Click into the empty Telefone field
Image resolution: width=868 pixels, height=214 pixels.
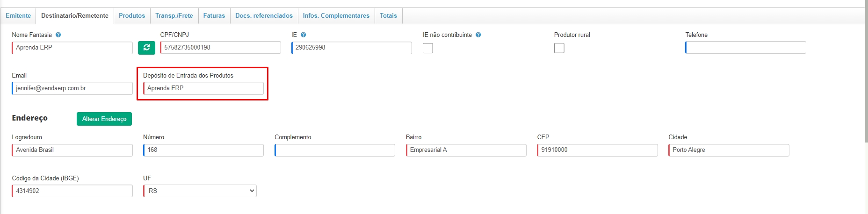745,48
